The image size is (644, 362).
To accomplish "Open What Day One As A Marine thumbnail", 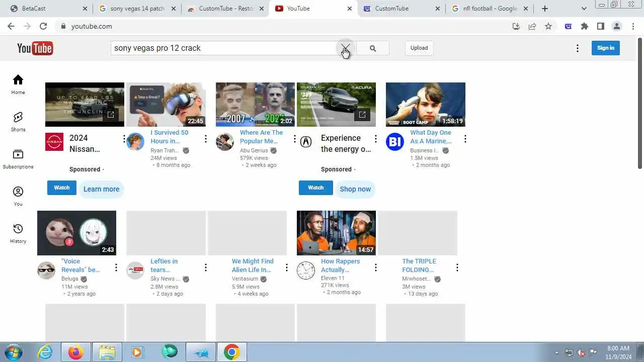I will click(426, 105).
